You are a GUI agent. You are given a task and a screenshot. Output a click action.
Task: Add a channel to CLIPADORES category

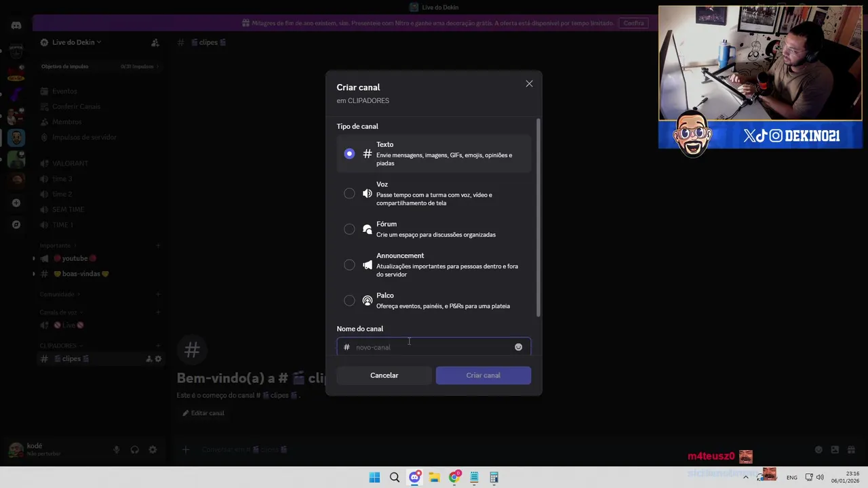(x=158, y=346)
